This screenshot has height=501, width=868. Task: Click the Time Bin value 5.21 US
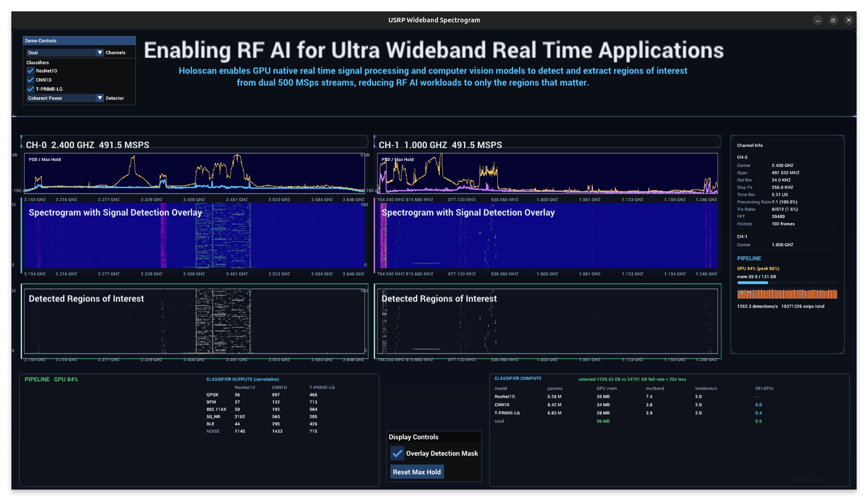coord(780,195)
